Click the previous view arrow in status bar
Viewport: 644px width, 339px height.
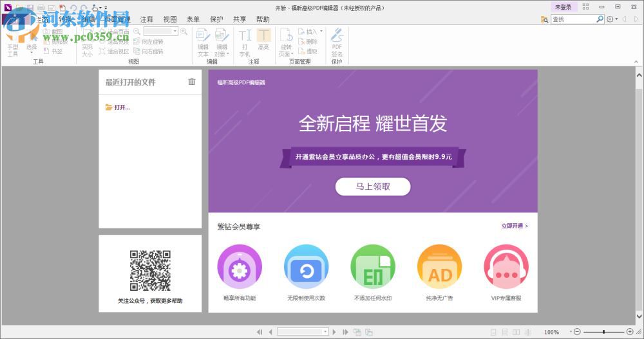(x=357, y=332)
